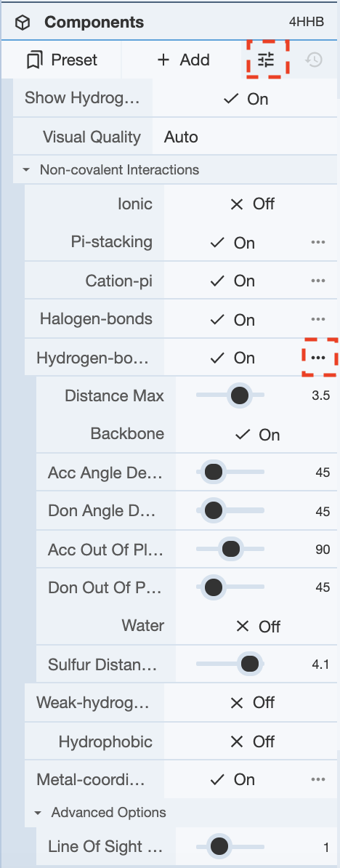Click the Sulfur Distance slider handle
340x868 pixels.
click(x=250, y=664)
